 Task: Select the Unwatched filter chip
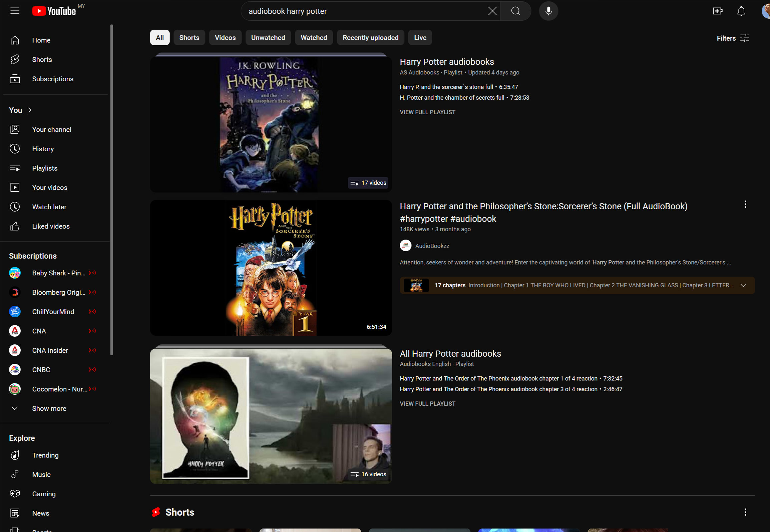(x=268, y=38)
